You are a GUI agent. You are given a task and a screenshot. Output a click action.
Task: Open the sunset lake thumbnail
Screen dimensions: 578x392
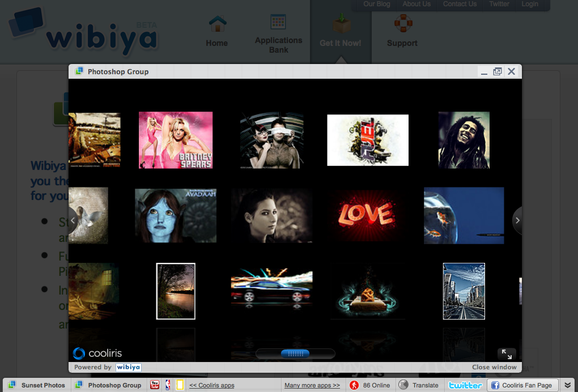tap(176, 291)
